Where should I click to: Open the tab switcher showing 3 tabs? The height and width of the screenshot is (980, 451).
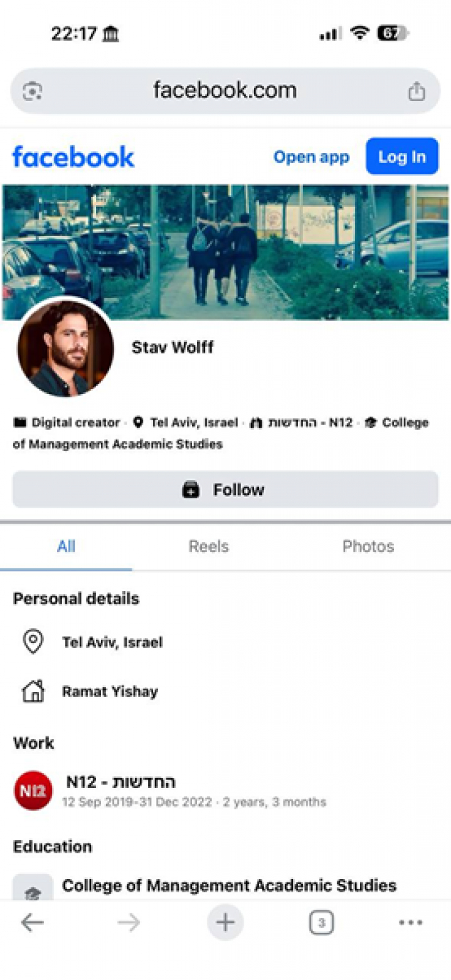coord(321,922)
